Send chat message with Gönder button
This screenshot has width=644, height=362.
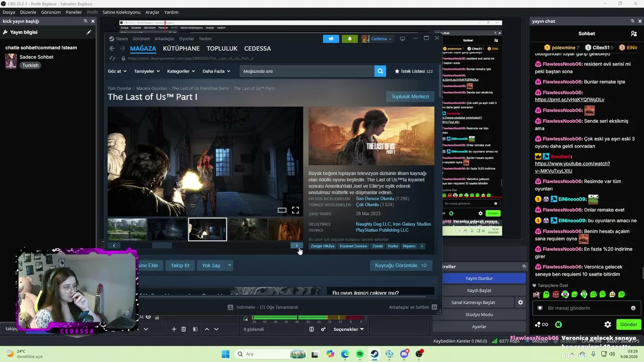coord(629,325)
